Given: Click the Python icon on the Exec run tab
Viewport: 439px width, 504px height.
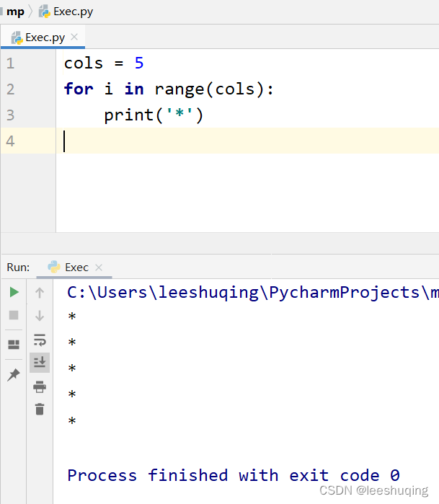Looking at the screenshot, I should click(x=53, y=267).
